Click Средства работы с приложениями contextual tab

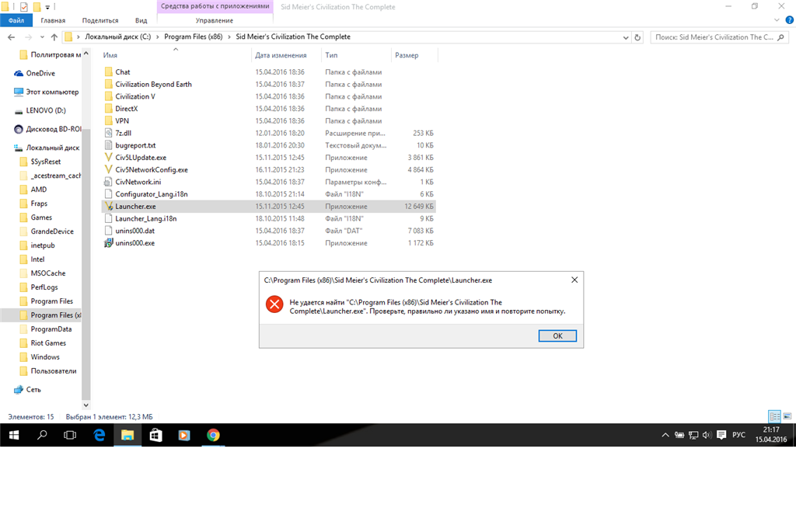[215, 6]
